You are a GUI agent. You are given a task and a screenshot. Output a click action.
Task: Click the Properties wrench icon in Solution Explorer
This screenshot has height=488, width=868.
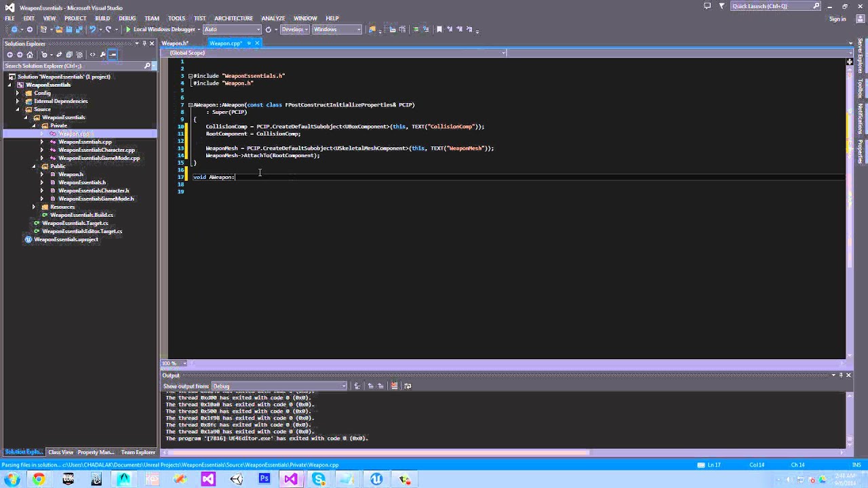[102, 55]
